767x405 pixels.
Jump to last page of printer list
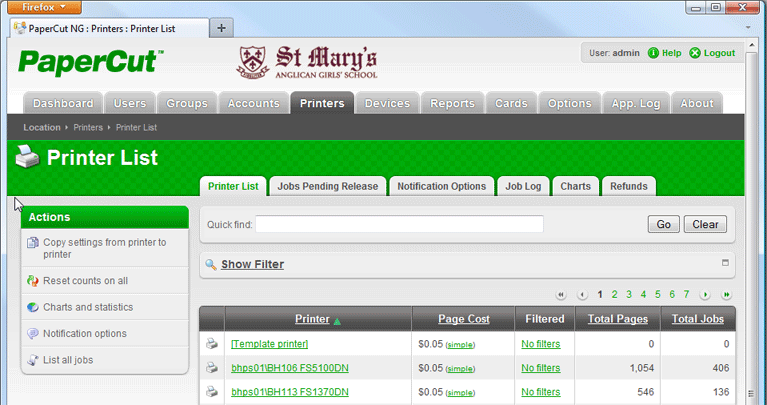(726, 295)
